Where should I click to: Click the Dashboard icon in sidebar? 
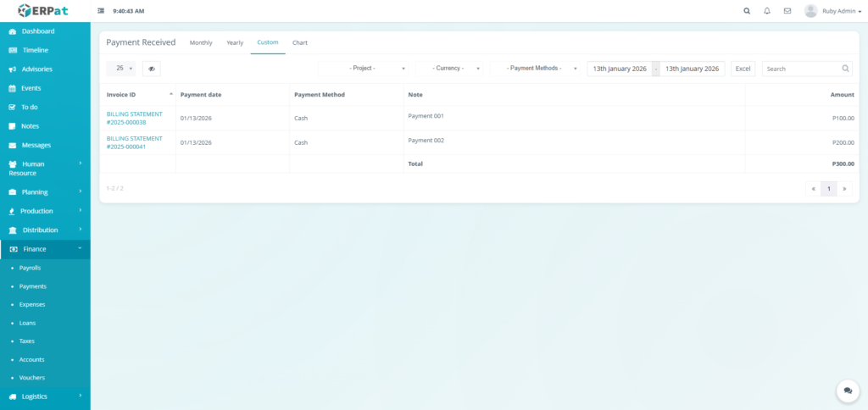[13, 31]
